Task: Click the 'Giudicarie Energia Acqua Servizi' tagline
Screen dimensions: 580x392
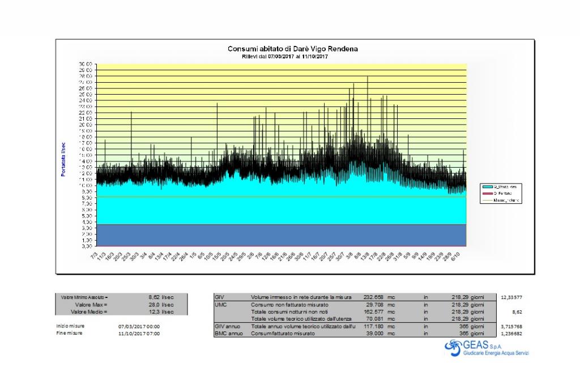Action: click(496, 353)
